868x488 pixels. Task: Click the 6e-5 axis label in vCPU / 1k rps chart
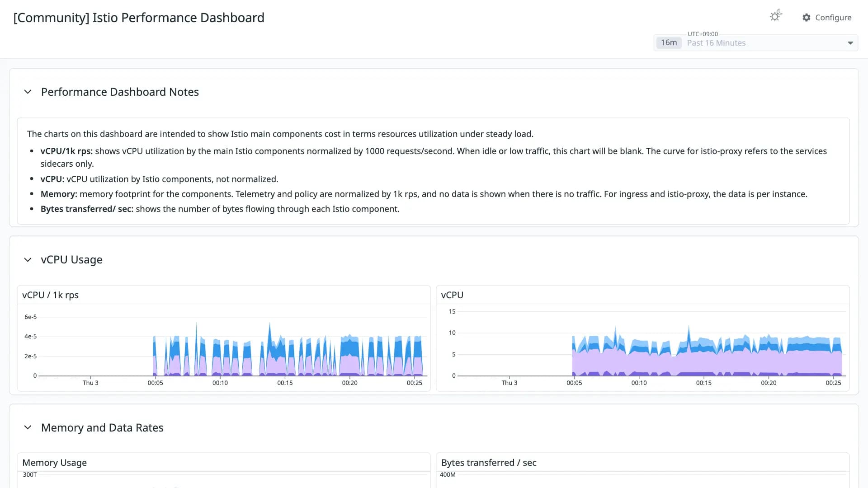tap(30, 317)
